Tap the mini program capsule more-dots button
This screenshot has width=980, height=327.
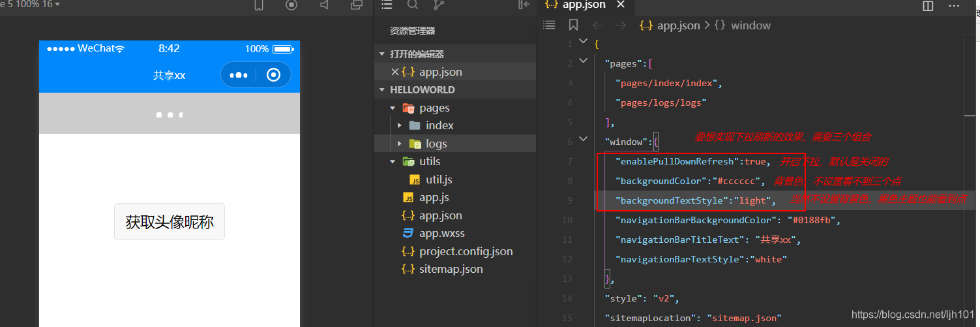(x=239, y=75)
